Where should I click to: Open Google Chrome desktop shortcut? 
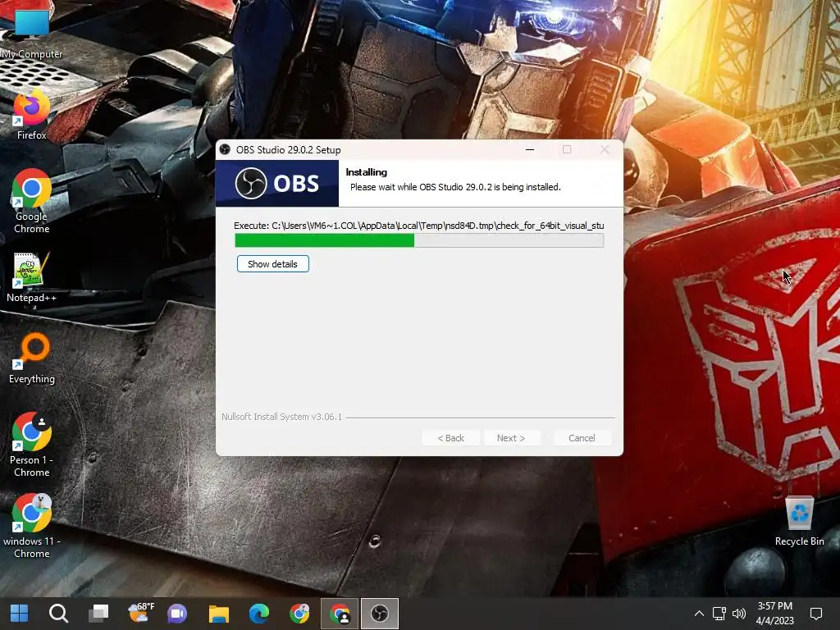click(32, 202)
